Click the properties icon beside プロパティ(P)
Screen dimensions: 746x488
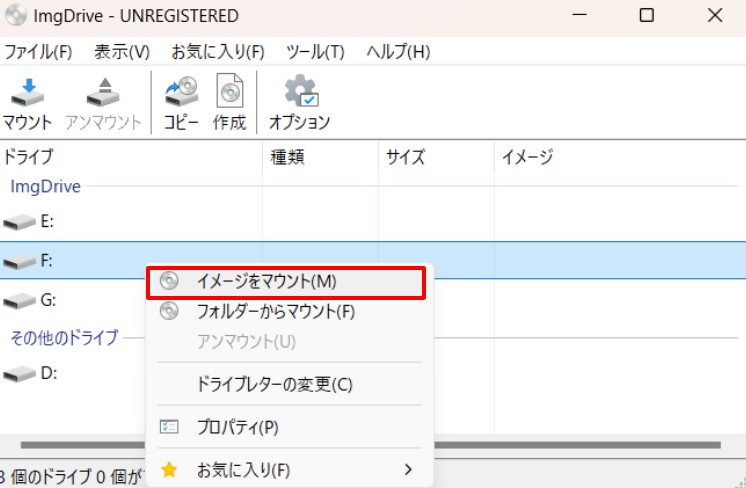(x=169, y=427)
